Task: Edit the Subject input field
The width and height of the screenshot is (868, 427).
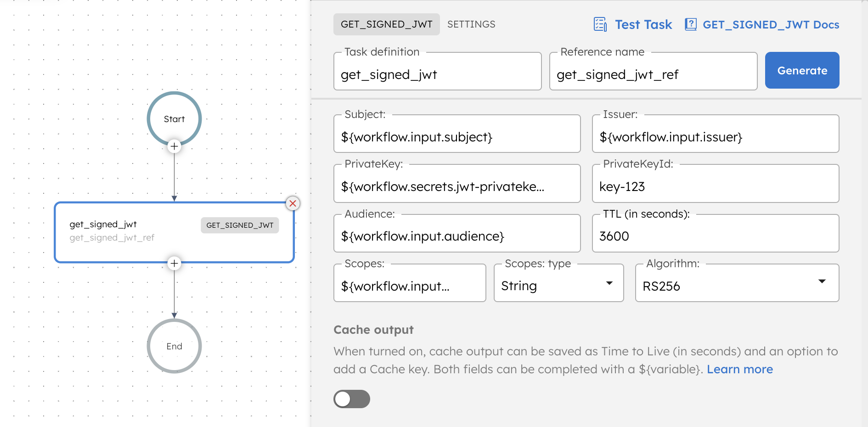Action: point(457,134)
